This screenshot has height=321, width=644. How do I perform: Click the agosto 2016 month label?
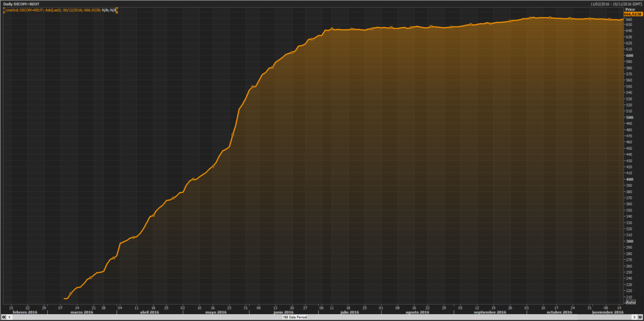tap(418, 312)
